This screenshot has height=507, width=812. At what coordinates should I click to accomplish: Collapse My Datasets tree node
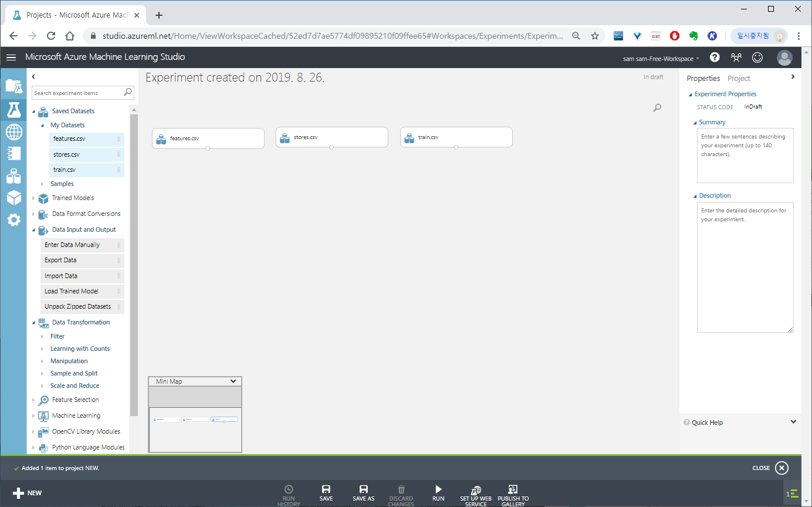tap(43, 125)
